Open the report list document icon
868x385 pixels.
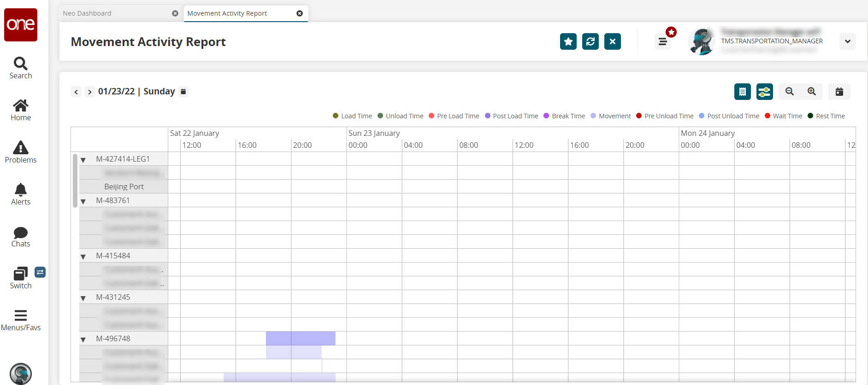pos(742,92)
